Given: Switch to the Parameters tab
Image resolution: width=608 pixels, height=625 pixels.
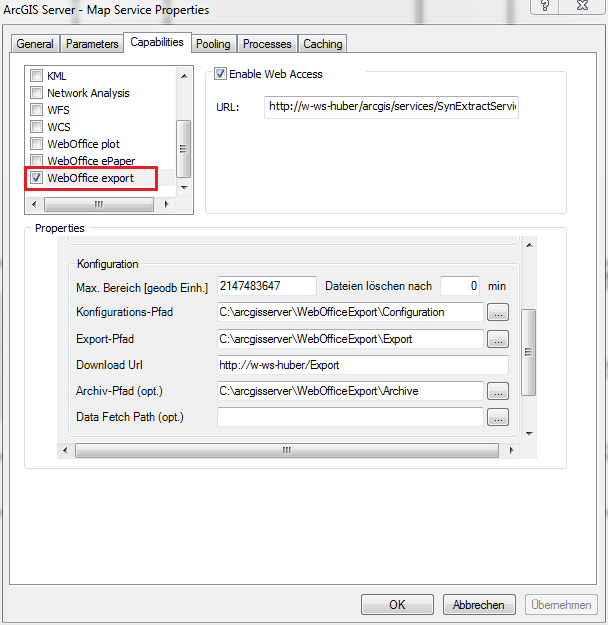Looking at the screenshot, I should 92,43.
